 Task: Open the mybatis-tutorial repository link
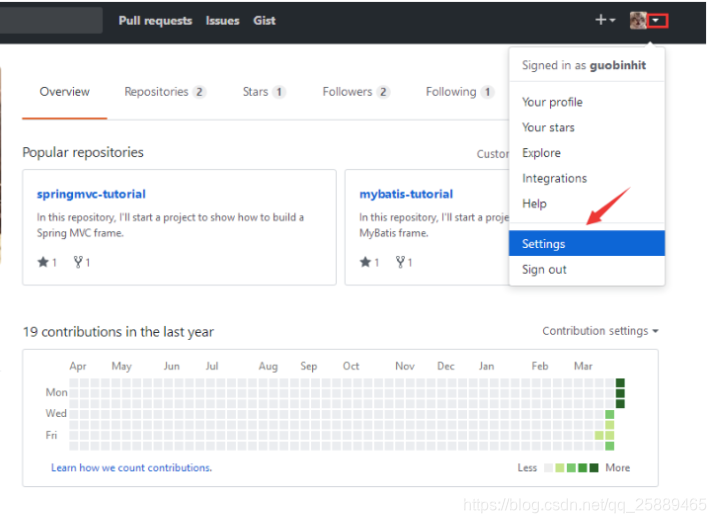click(406, 194)
